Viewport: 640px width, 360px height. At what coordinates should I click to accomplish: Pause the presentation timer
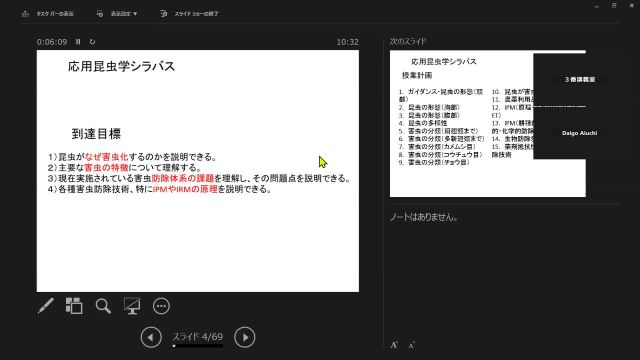coord(78,42)
